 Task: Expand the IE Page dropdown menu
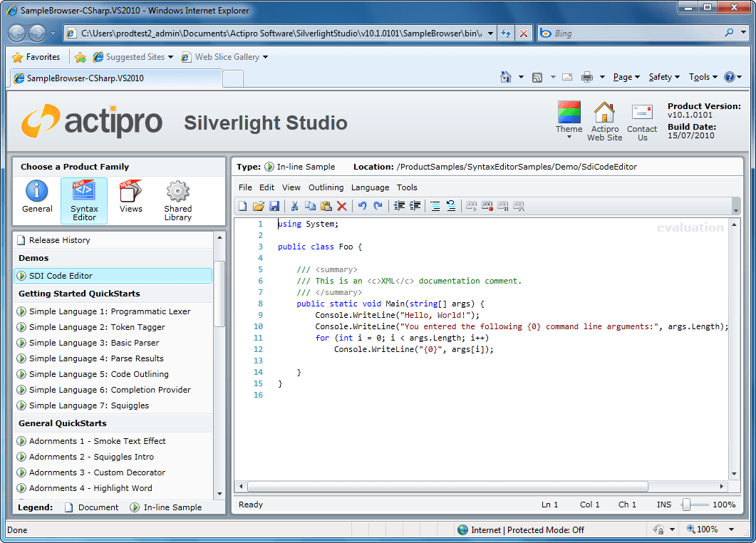coord(626,77)
